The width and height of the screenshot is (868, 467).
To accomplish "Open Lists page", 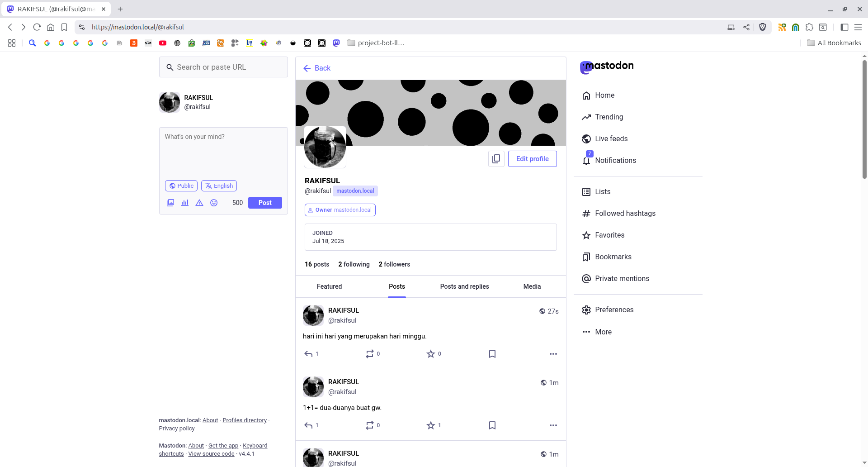I will pyautogui.click(x=596, y=191).
